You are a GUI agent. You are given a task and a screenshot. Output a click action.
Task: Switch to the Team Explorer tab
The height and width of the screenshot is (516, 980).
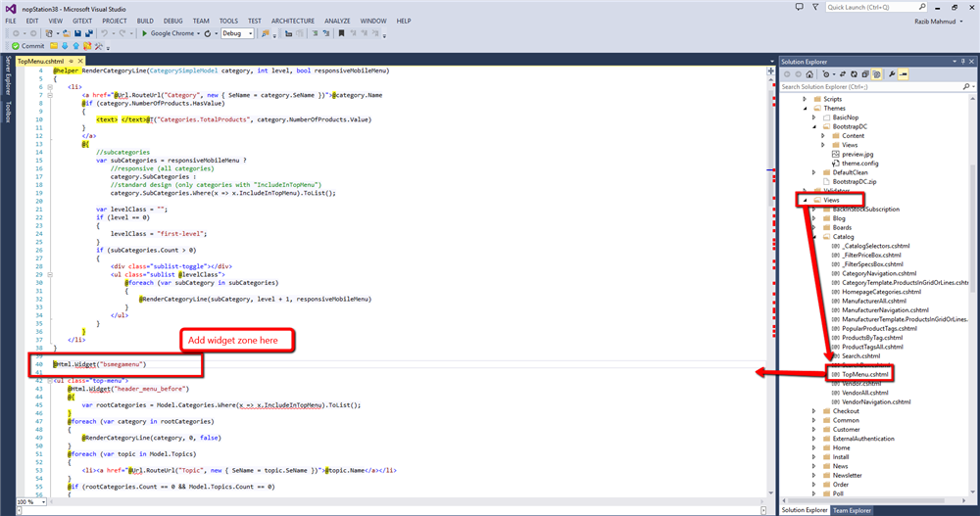tap(852, 510)
